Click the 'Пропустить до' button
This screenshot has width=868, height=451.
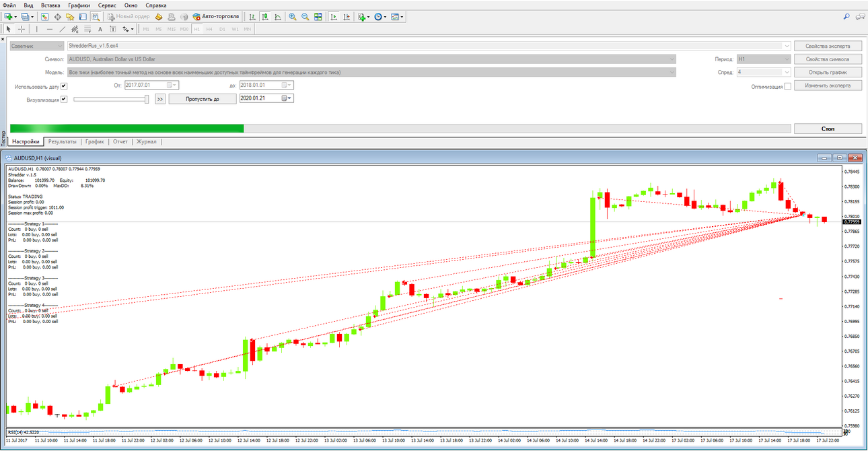203,98
